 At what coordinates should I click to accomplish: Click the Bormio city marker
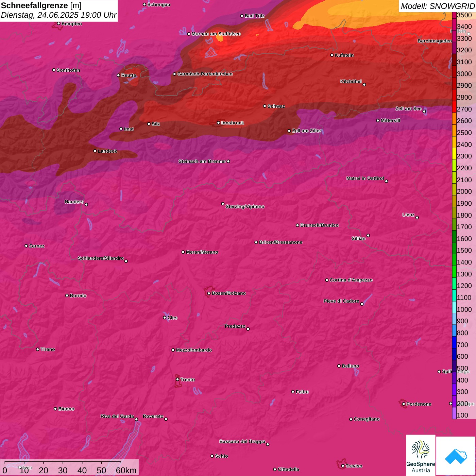tap(67, 295)
